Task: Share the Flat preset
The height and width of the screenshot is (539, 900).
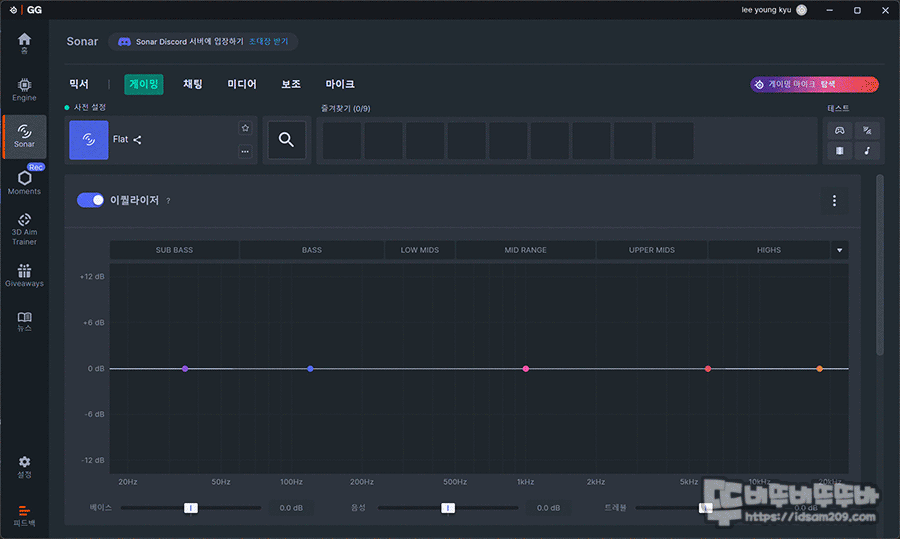Action: (137, 139)
